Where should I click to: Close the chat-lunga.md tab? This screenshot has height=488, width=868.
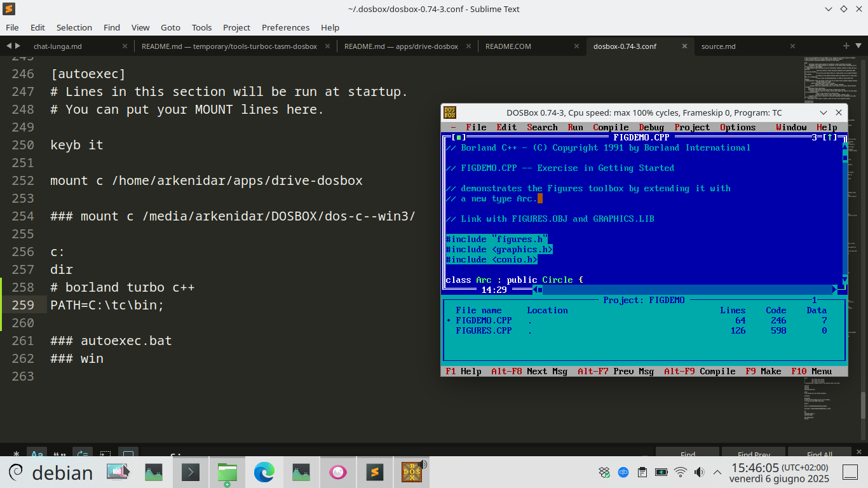125,46
